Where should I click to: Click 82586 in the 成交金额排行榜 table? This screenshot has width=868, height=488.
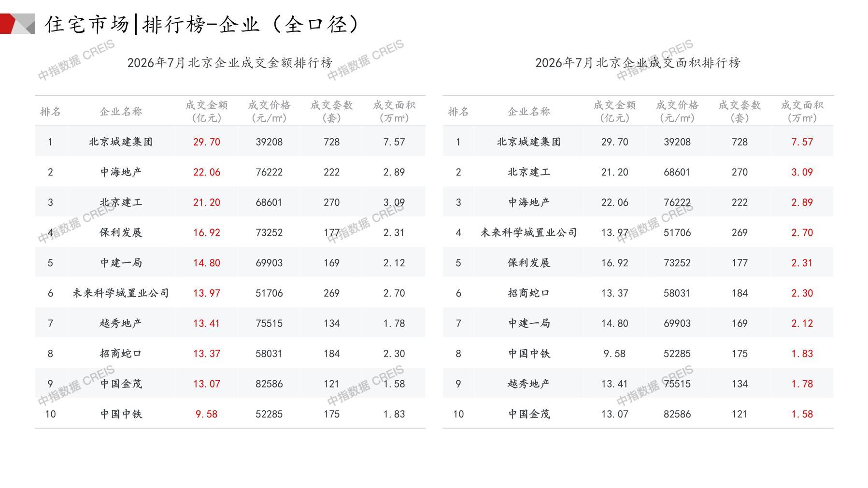(269, 384)
